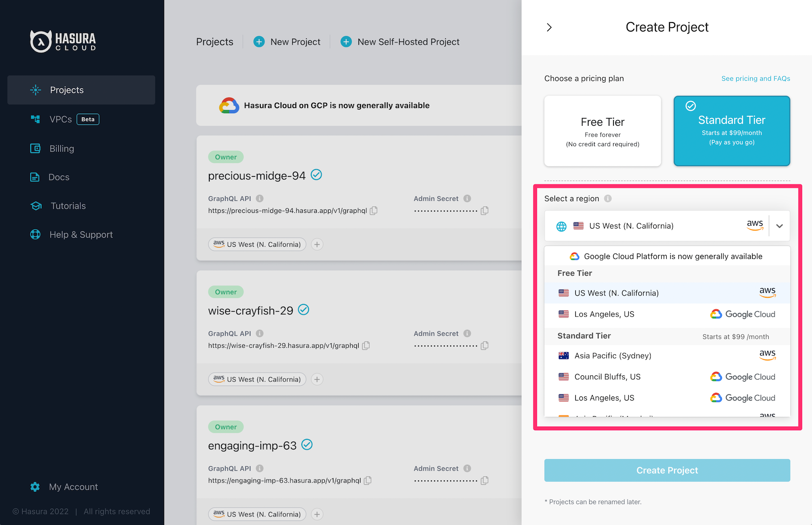The height and width of the screenshot is (525, 812).
Task: Pick Asia Pacific Sydney from the region list
Action: tap(612, 355)
